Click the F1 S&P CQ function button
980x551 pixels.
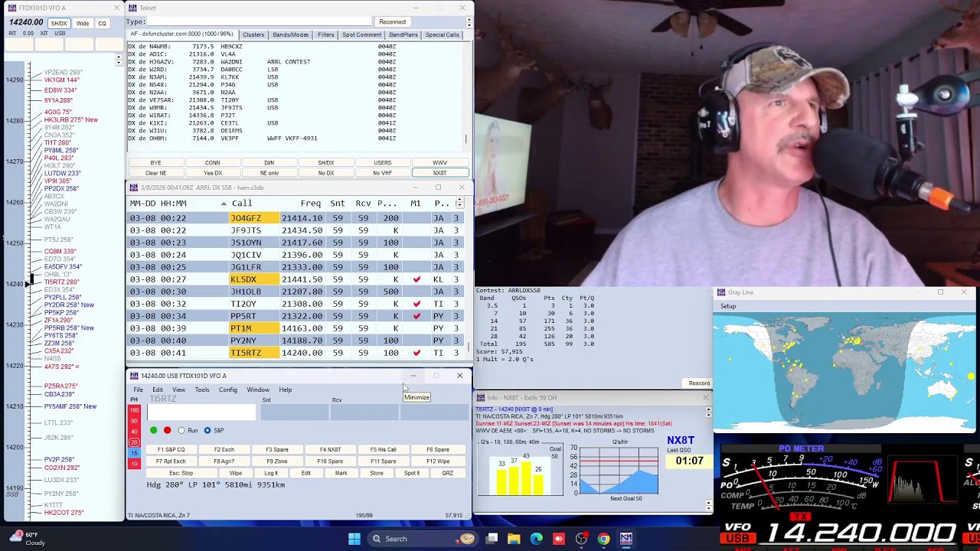tap(171, 450)
